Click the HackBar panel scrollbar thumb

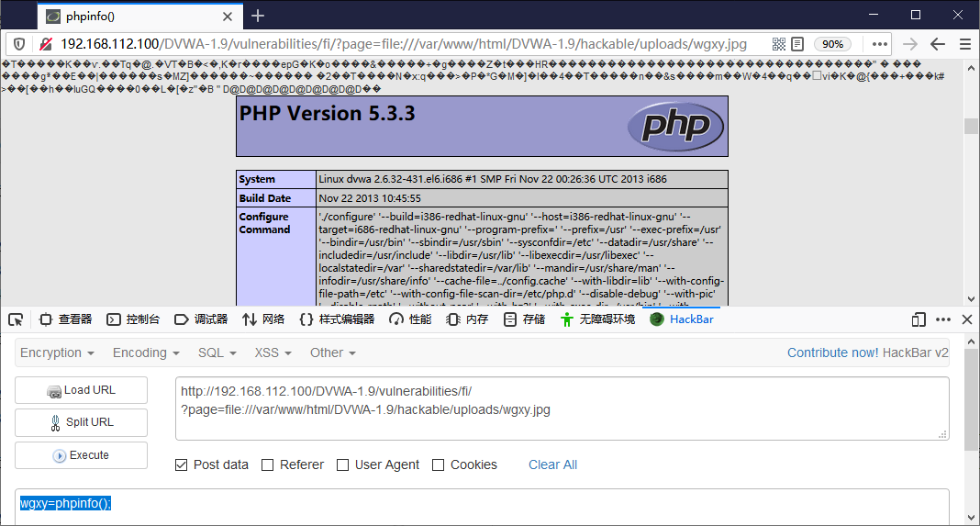(x=971, y=399)
